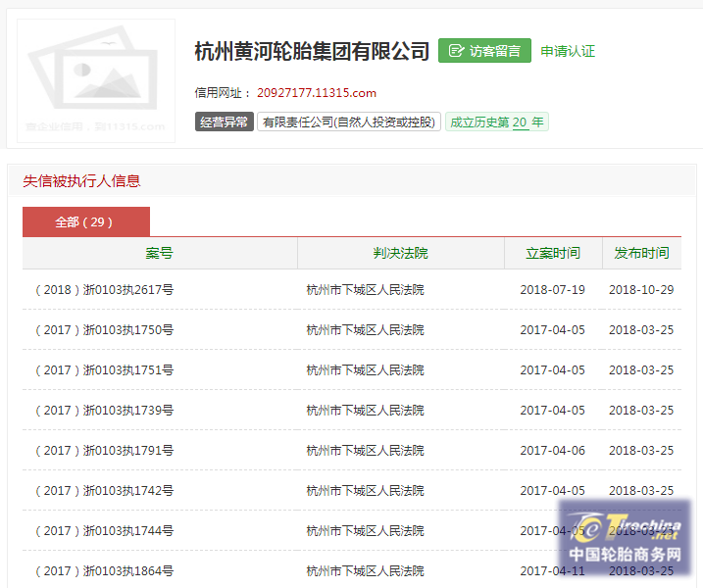This screenshot has height=588, width=703.
Task: Click filing date 2017-04-06
Action: 552,451
